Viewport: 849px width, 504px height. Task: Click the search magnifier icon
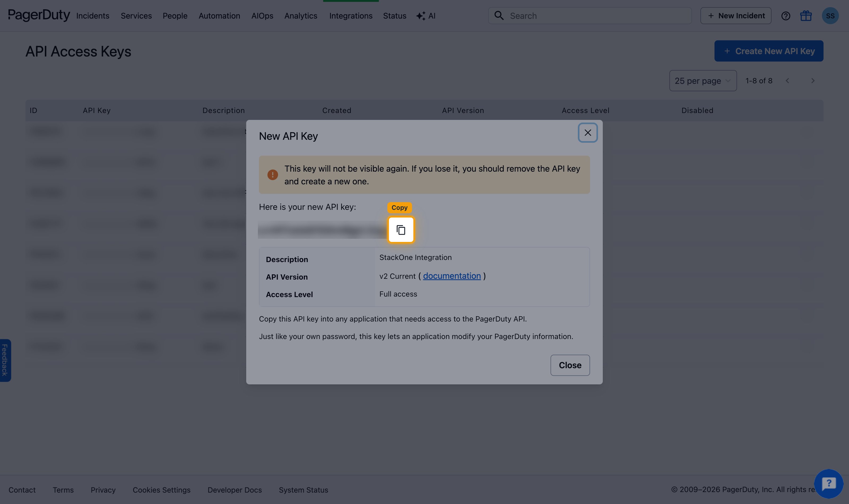click(499, 16)
